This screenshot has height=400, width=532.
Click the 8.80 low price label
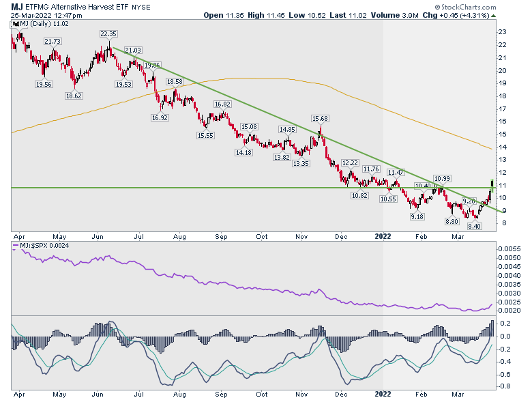(452, 221)
